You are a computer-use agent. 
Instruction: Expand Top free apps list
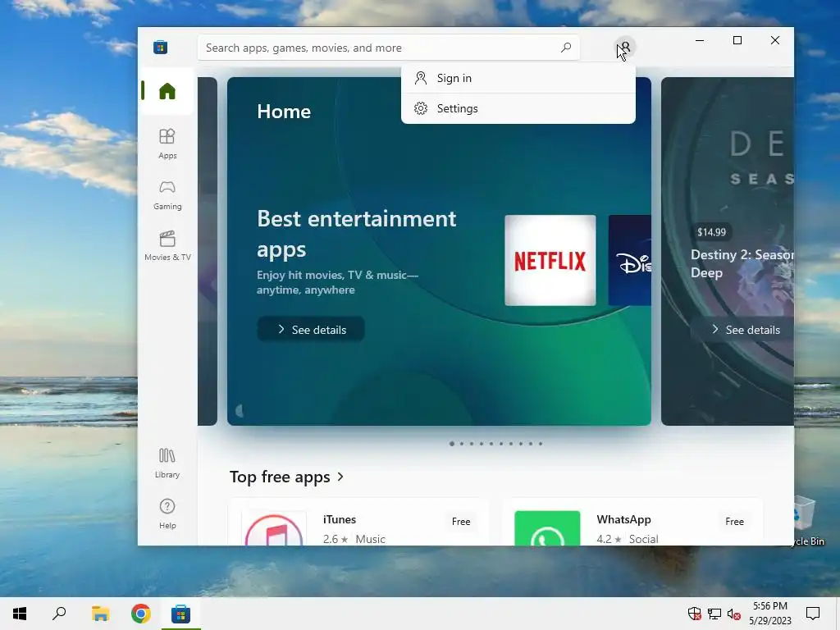pyautogui.click(x=286, y=477)
